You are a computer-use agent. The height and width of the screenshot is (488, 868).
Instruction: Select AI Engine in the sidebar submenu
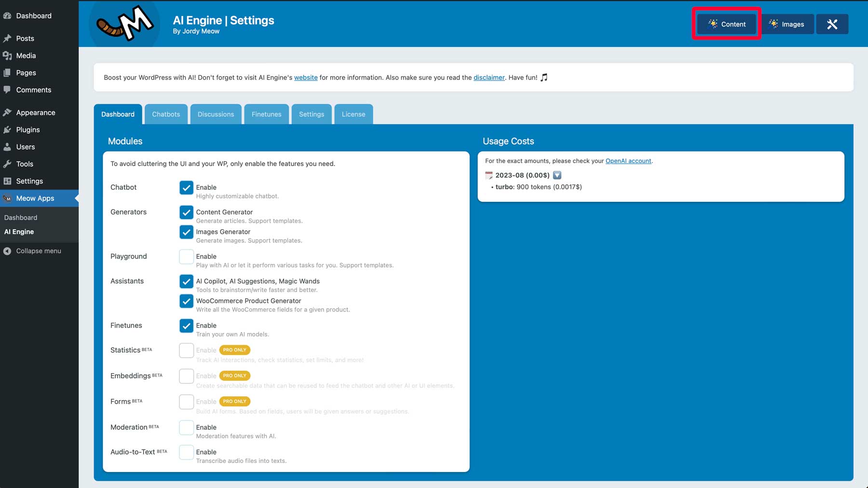[x=19, y=232]
